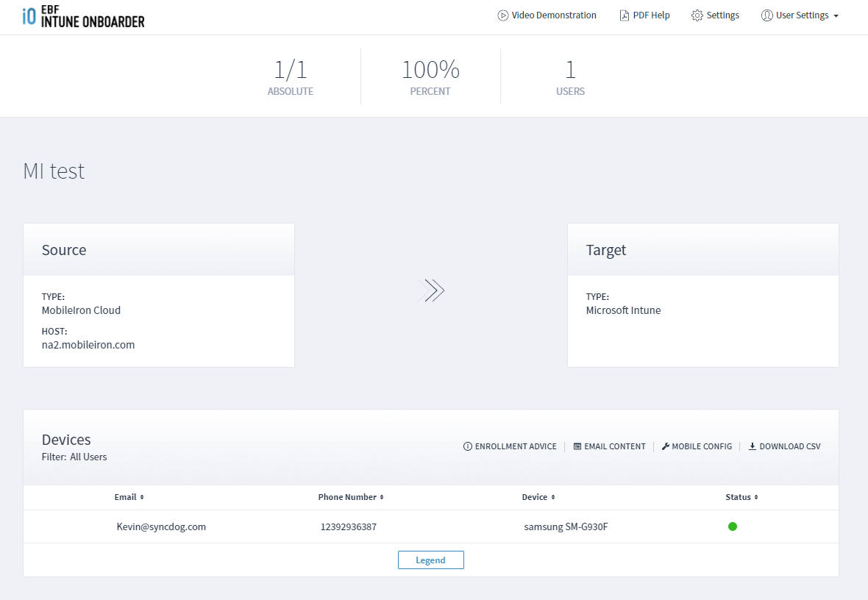This screenshot has height=600, width=868.
Task: Click the green status indicator dot
Action: 733,526
